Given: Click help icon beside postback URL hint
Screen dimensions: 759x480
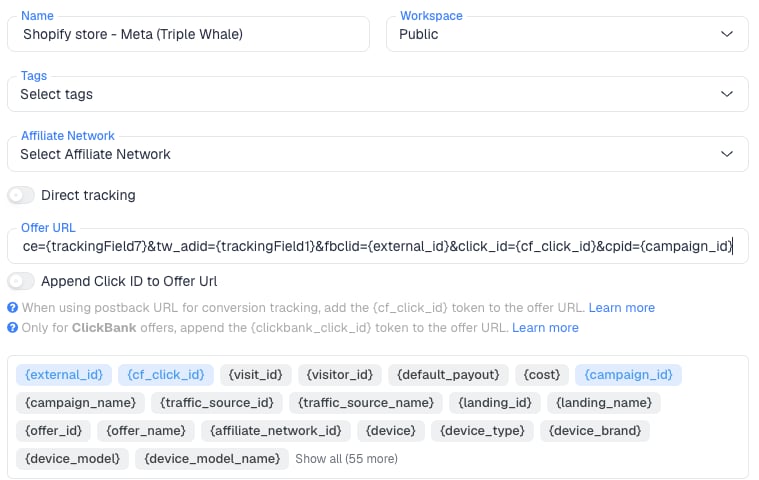Looking at the screenshot, I should 13,308.
